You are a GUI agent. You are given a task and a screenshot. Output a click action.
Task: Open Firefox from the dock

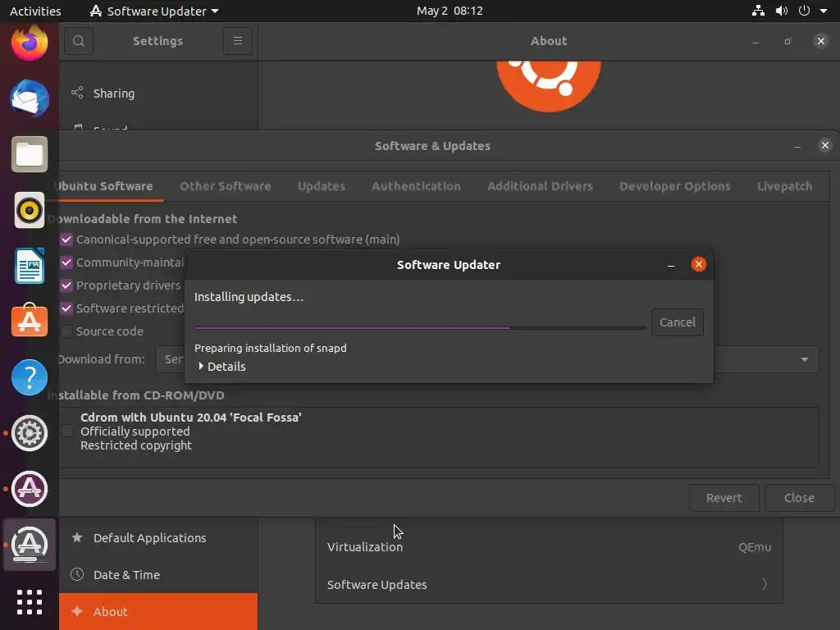tap(30, 43)
